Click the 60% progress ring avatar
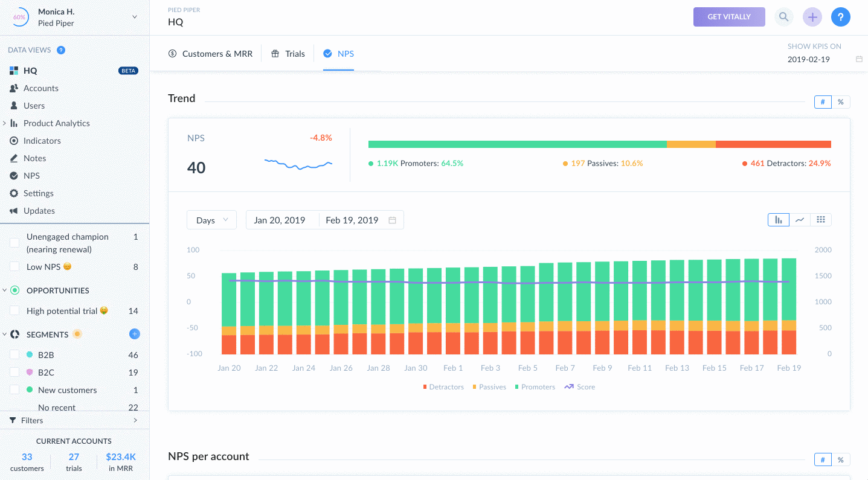Image resolution: width=868 pixels, height=480 pixels. point(19,17)
